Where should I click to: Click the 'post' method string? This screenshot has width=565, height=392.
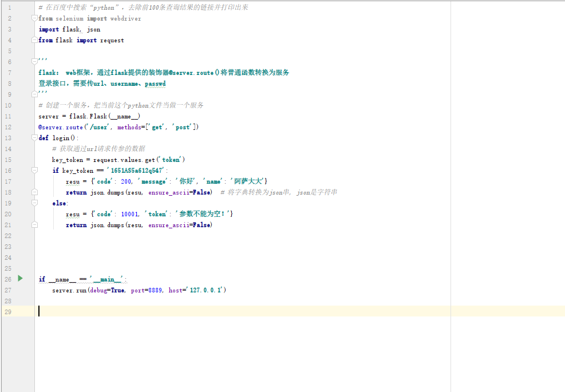coord(183,127)
